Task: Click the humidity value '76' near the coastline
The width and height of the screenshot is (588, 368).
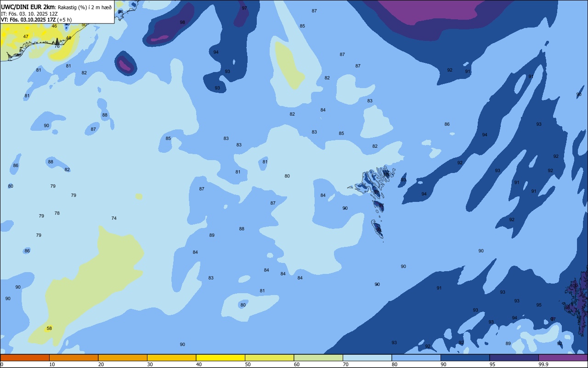Action: click(57, 46)
